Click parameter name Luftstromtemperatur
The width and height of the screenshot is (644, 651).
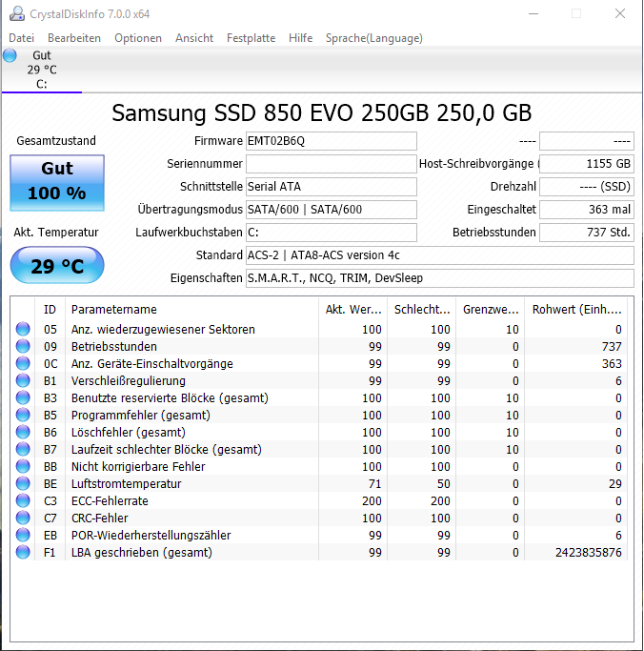tap(126, 484)
